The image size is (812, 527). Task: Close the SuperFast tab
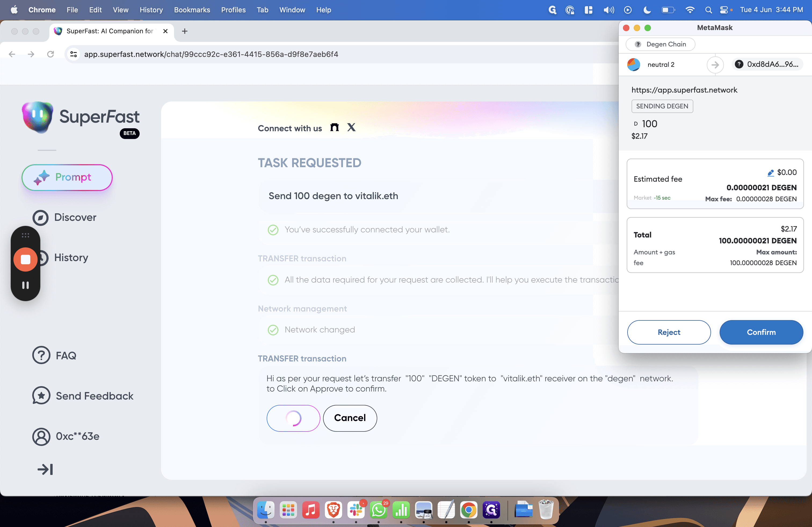pos(165,31)
